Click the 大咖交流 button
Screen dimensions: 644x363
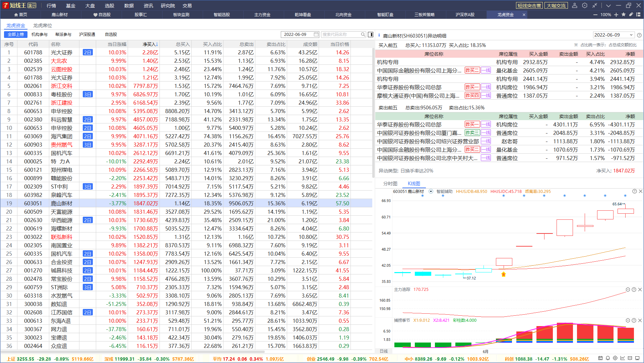pos(556,6)
